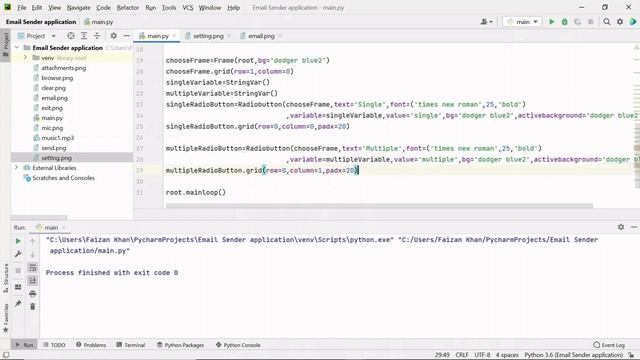
Task: Clear console output with trash icon
Action: tap(33, 306)
